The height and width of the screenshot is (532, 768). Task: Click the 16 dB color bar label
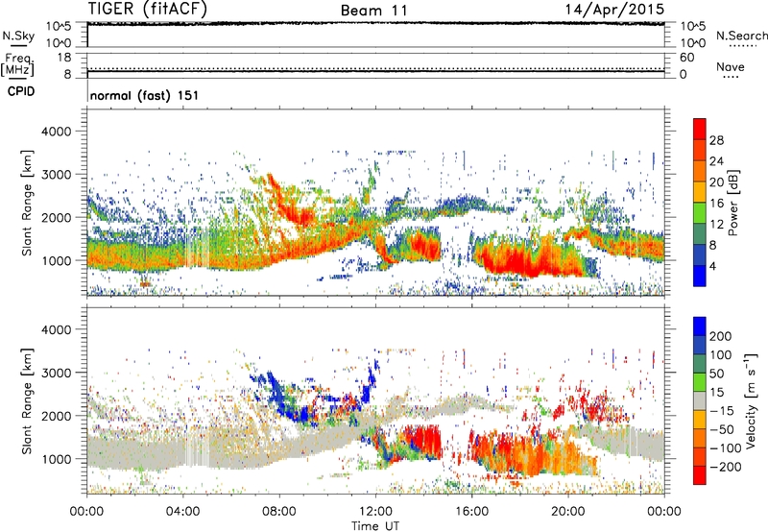click(x=716, y=204)
